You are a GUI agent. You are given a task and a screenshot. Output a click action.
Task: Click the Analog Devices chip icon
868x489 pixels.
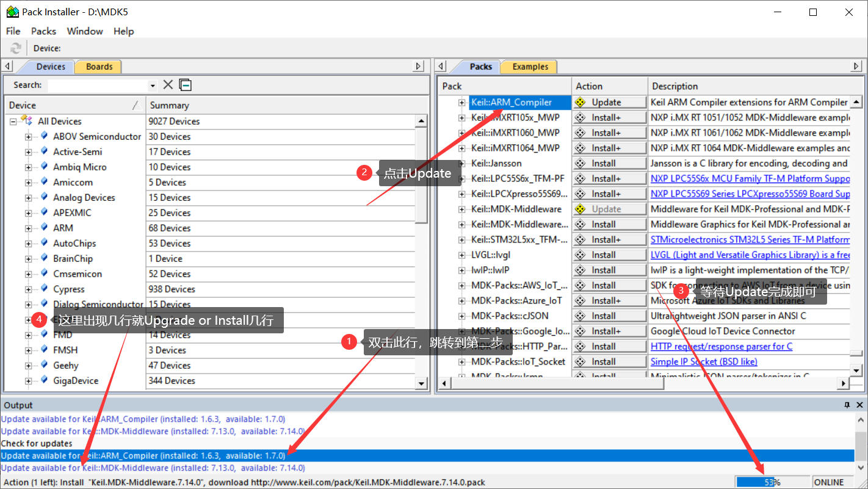tap(44, 197)
